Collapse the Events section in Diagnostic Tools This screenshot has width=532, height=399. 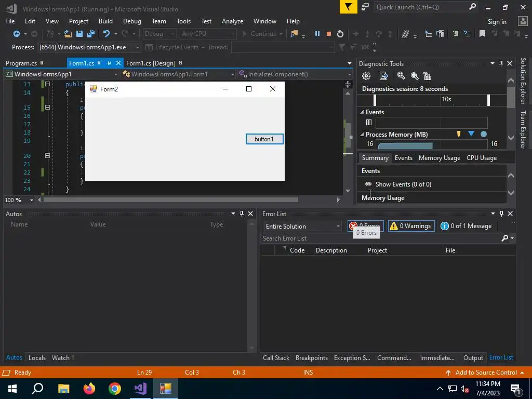pyautogui.click(x=362, y=112)
